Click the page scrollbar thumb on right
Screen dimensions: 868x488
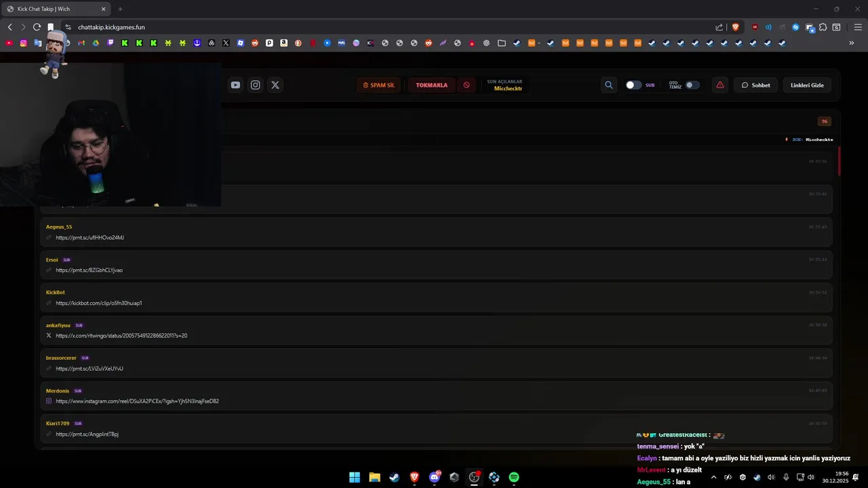click(x=840, y=161)
